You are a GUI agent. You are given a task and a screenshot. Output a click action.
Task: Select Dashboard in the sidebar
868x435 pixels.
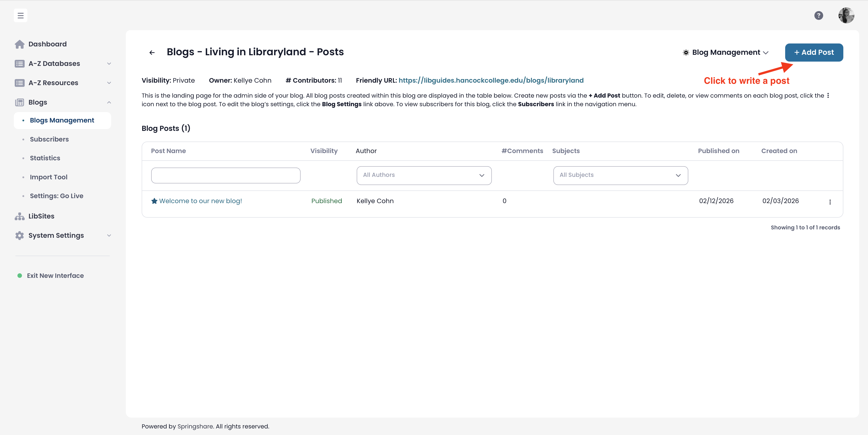[x=48, y=44]
